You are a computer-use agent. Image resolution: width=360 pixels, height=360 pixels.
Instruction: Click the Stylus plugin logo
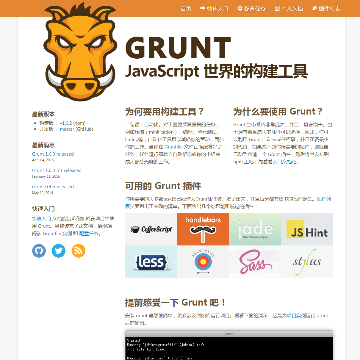pos(307,262)
